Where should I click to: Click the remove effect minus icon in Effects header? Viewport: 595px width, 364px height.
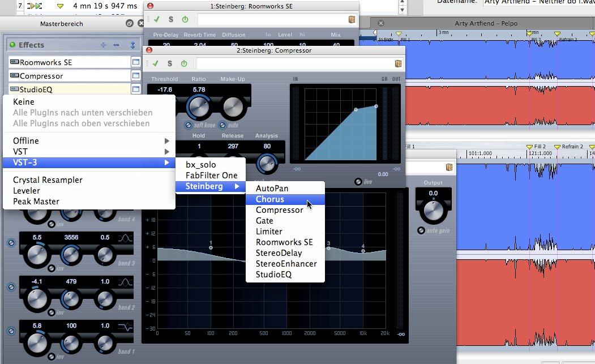click(117, 45)
